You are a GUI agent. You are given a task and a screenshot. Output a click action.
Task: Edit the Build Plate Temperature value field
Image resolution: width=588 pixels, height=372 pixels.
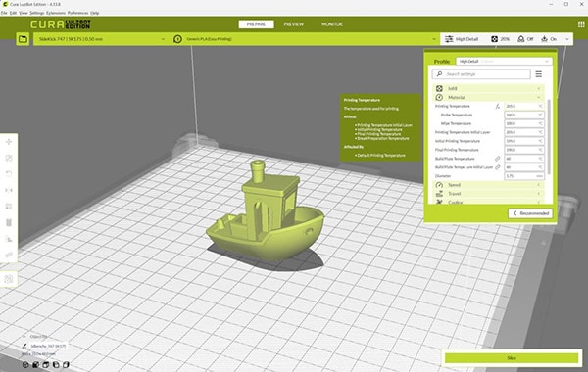coord(524,159)
